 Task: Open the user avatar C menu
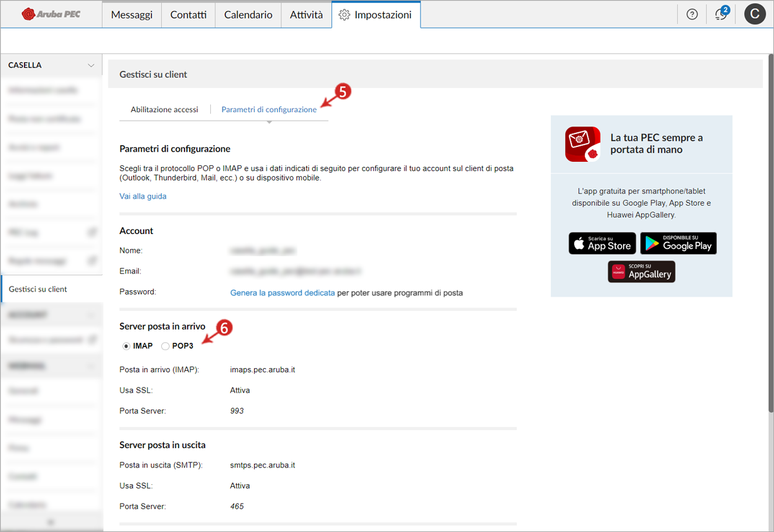tap(755, 14)
